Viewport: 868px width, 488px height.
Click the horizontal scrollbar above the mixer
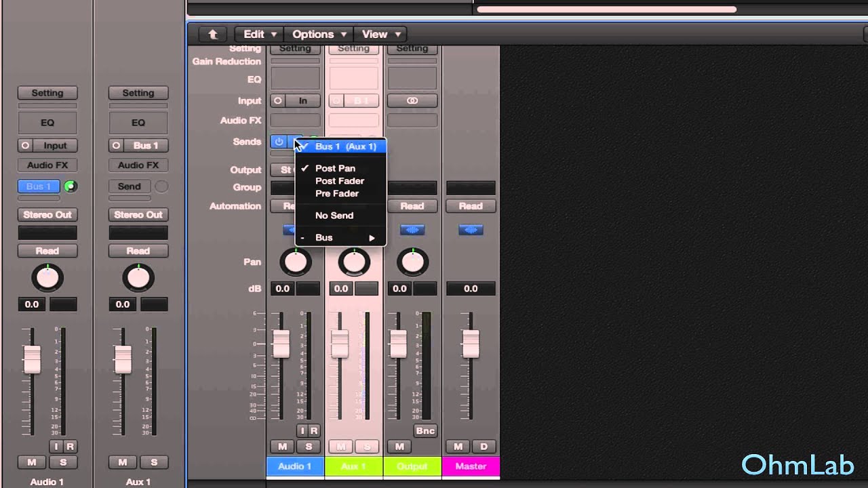pyautogui.click(x=606, y=9)
